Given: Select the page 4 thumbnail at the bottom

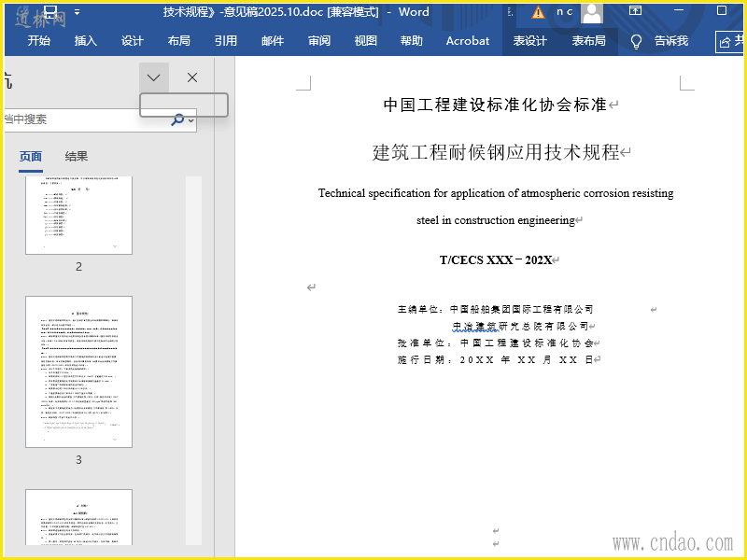Looking at the screenshot, I should click(78, 517).
